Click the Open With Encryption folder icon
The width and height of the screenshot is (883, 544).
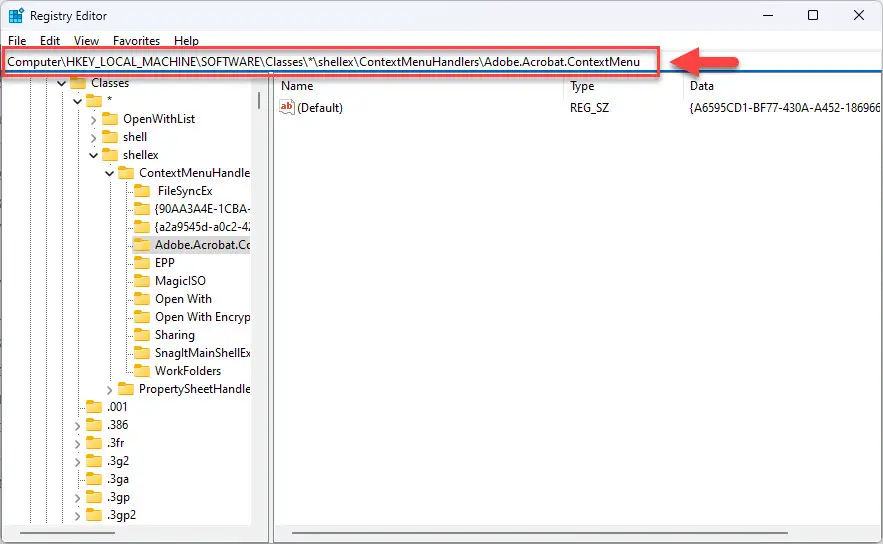click(142, 317)
